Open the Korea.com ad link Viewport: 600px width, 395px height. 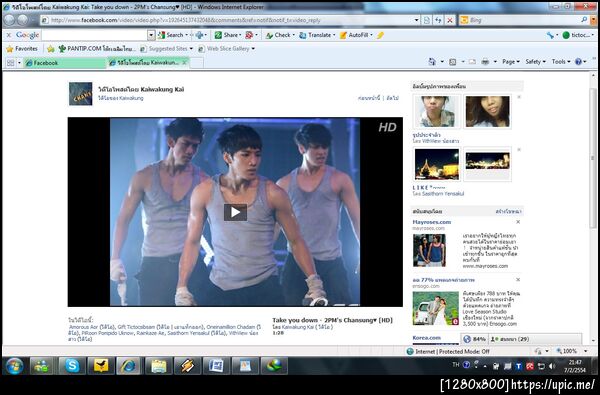coord(426,338)
